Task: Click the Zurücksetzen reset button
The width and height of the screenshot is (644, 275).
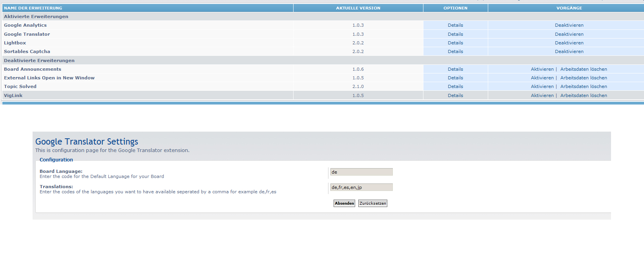Action: click(x=372, y=203)
